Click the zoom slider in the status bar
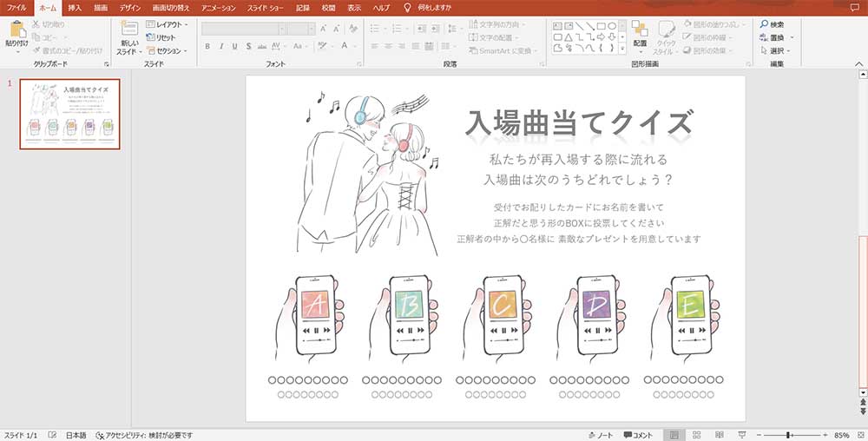The width and height of the screenshot is (868, 441). pos(789,434)
